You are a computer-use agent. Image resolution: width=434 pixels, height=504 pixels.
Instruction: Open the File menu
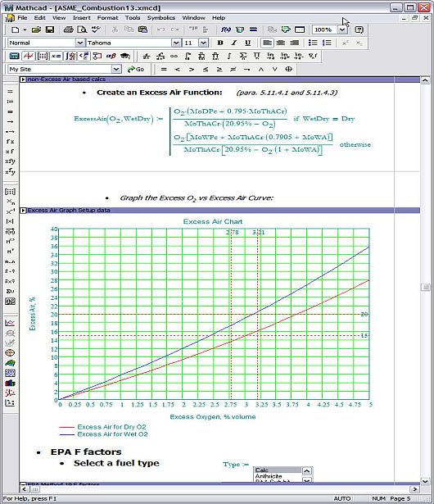(x=22, y=18)
